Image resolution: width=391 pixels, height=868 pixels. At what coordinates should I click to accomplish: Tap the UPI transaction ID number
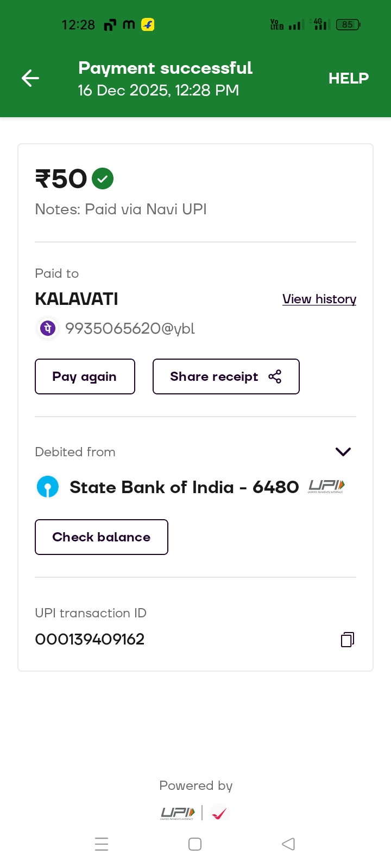pos(90,639)
